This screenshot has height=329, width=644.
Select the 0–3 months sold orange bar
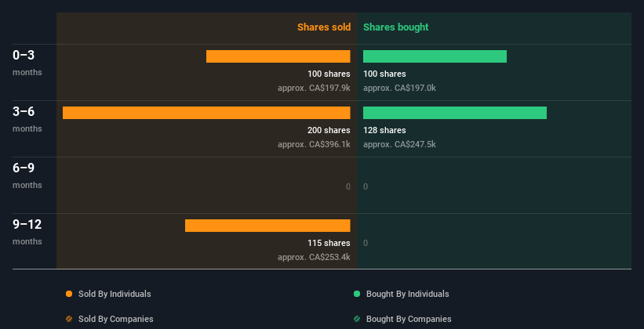click(278, 56)
